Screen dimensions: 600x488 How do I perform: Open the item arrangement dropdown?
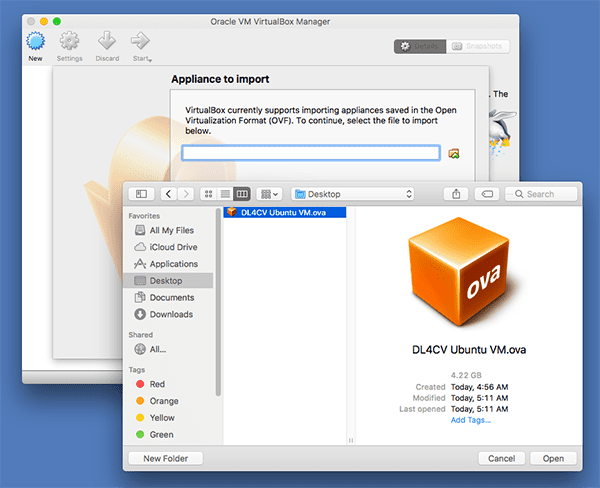(269, 194)
